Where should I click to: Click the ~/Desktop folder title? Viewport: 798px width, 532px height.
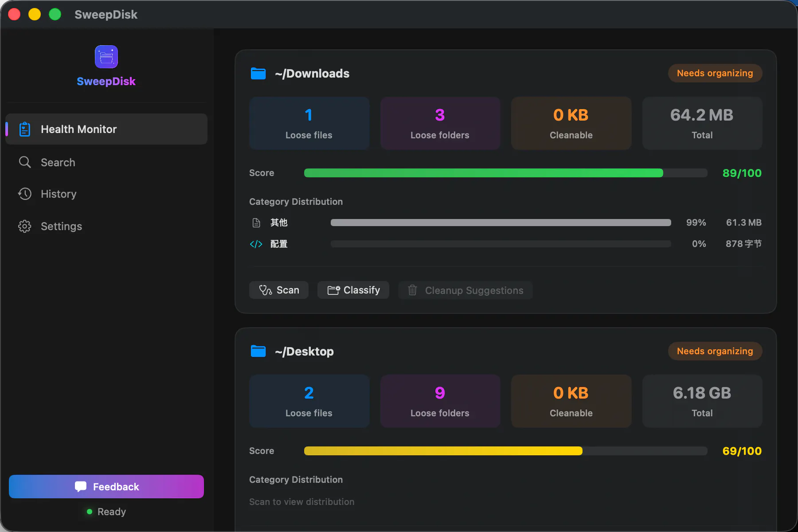tap(304, 352)
